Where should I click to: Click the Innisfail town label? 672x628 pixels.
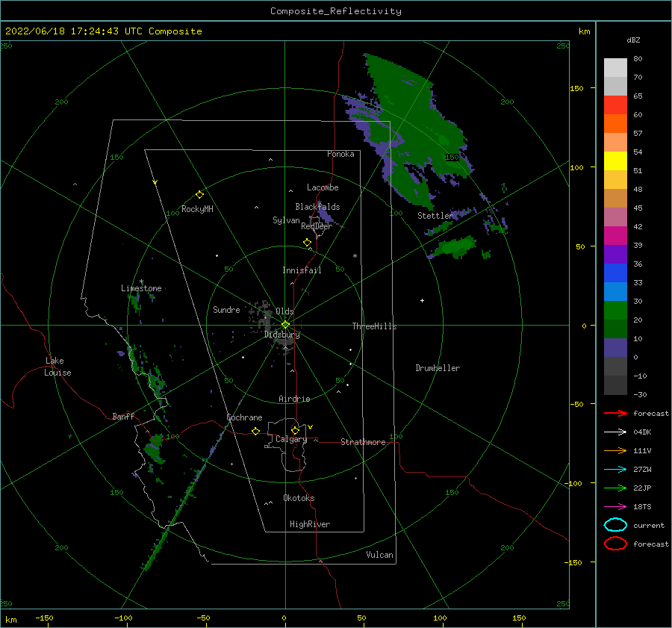(x=302, y=270)
